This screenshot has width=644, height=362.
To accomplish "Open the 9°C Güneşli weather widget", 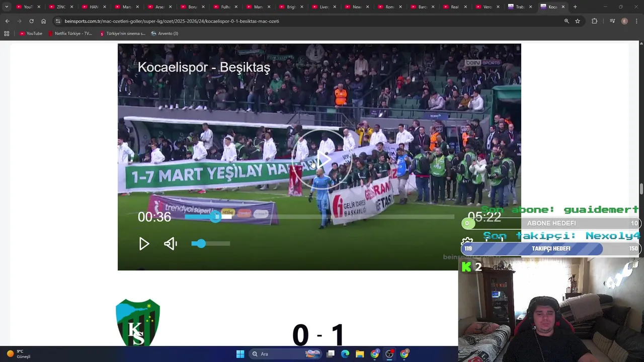I will point(19,354).
